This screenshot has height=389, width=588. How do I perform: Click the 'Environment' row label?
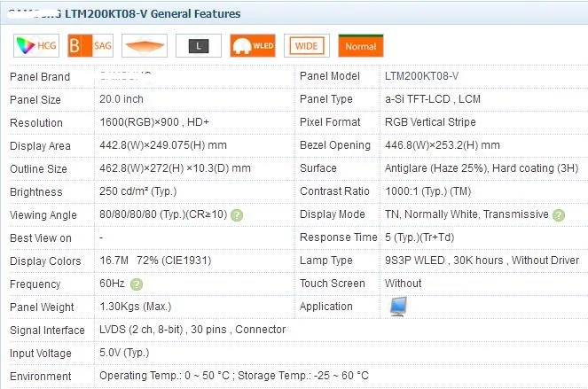click(x=41, y=377)
